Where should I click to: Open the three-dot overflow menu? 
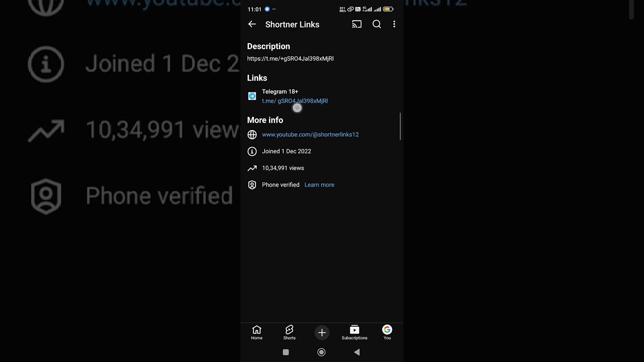[x=394, y=24]
